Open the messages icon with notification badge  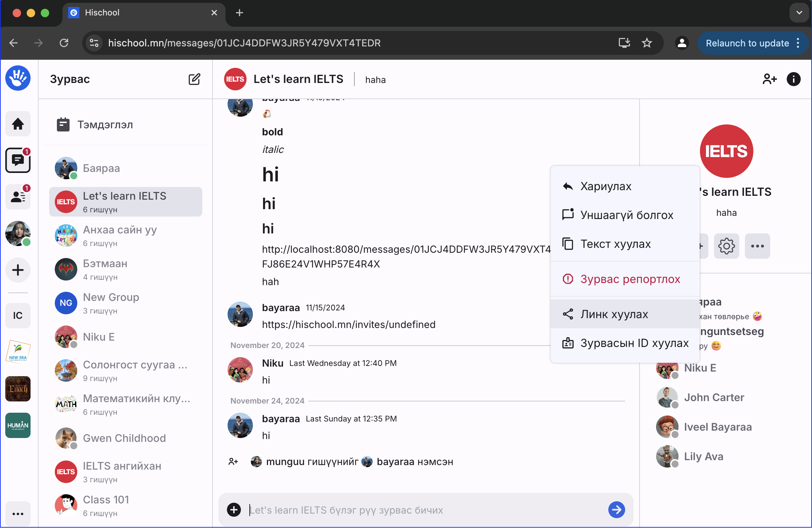coord(18,160)
